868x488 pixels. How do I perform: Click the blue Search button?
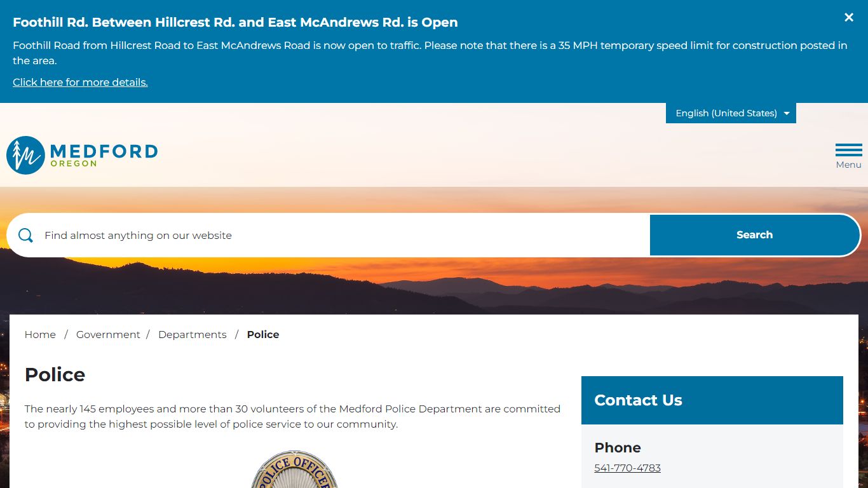point(754,235)
